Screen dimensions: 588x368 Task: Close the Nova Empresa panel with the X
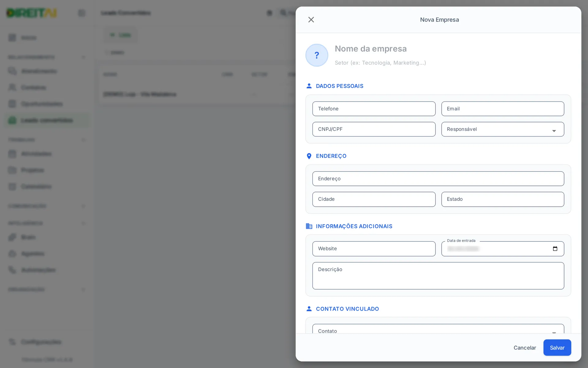[x=311, y=20]
